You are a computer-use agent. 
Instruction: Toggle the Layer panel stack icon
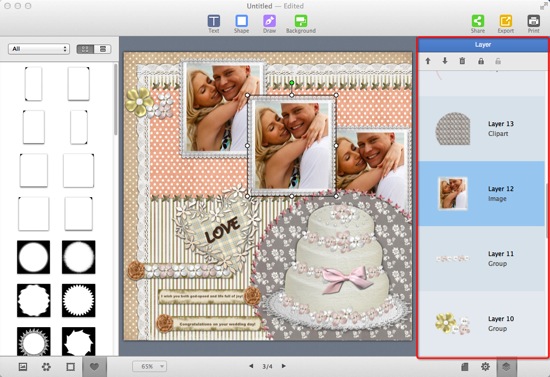click(x=506, y=367)
